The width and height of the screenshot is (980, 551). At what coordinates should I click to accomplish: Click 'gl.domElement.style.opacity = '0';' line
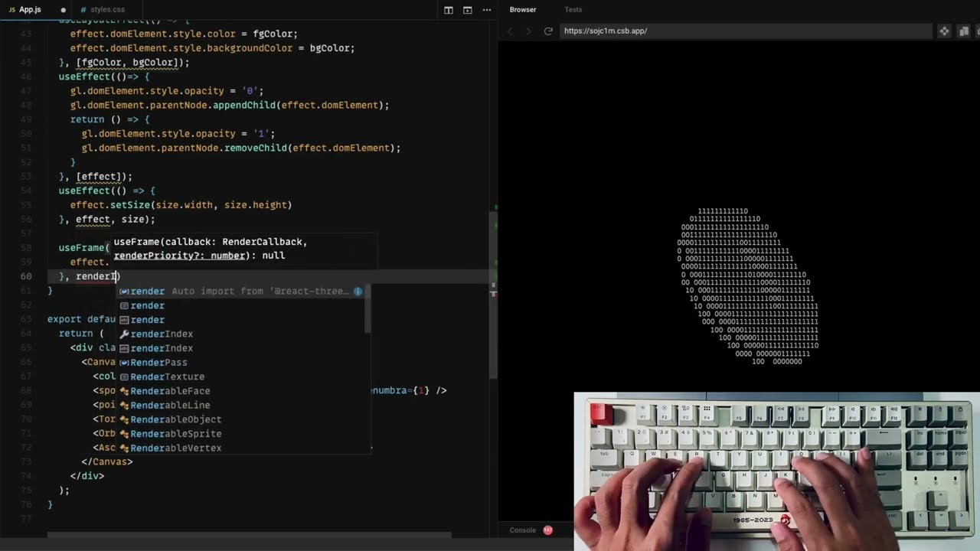click(167, 91)
